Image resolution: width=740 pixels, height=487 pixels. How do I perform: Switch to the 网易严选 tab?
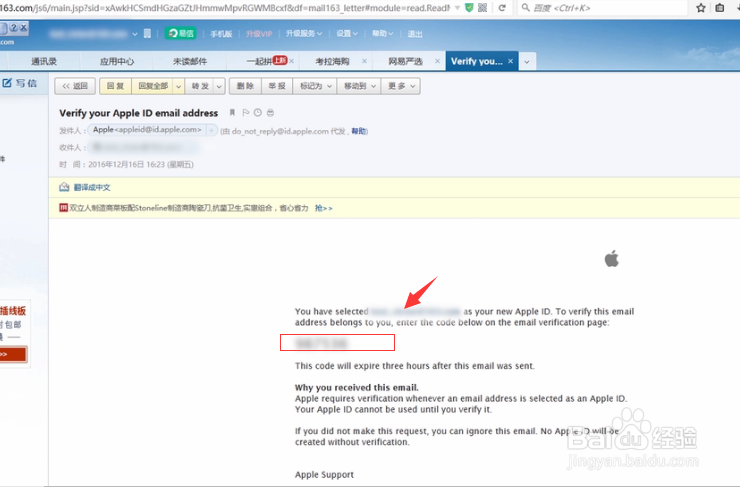pyautogui.click(x=405, y=61)
